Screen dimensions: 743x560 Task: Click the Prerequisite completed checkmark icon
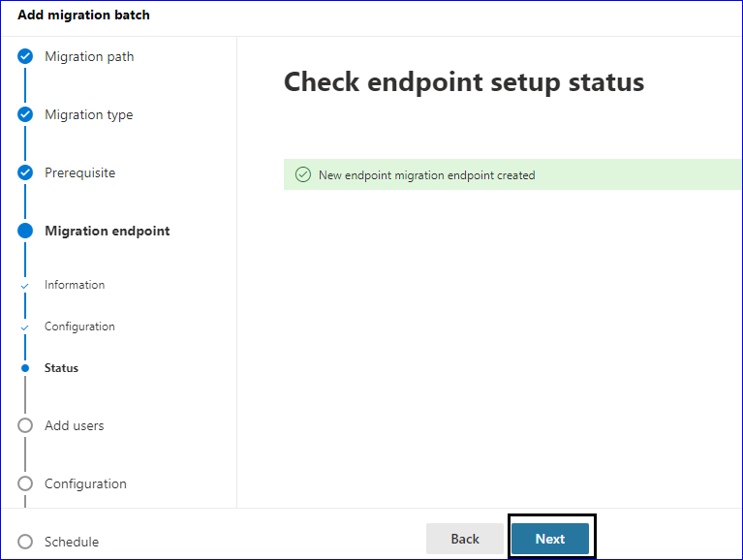pos(25,172)
